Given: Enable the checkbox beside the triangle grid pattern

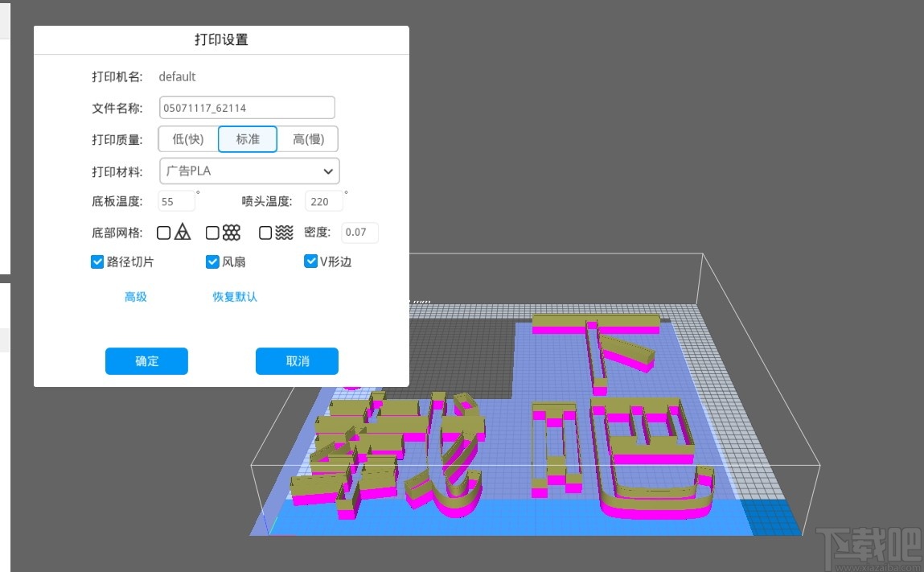Looking at the screenshot, I should coord(163,232).
